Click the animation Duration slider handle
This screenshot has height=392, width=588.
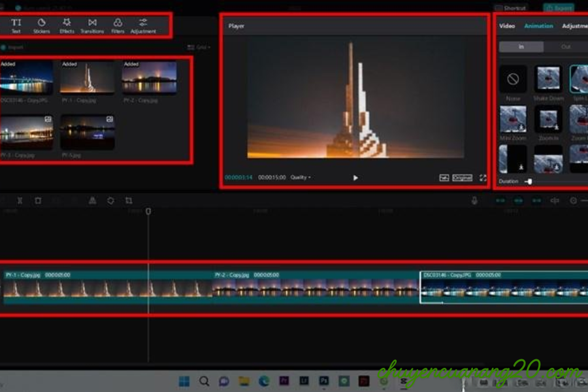pos(529,181)
